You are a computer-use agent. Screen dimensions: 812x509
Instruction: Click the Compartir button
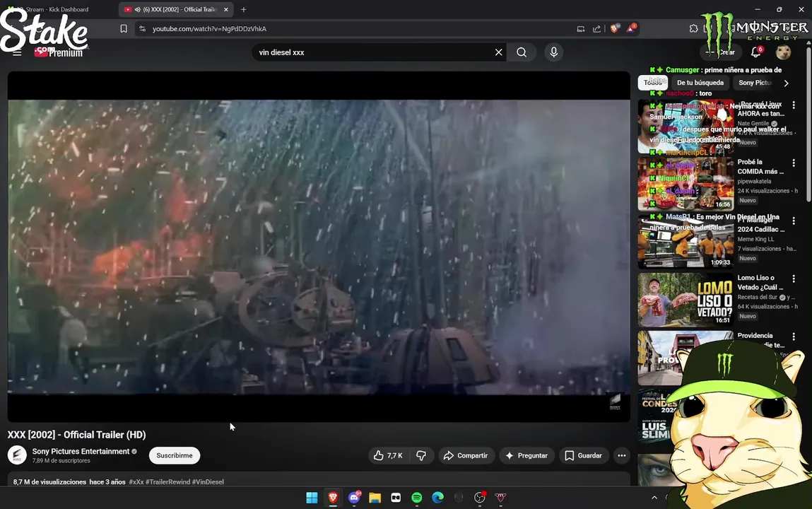[x=466, y=456]
